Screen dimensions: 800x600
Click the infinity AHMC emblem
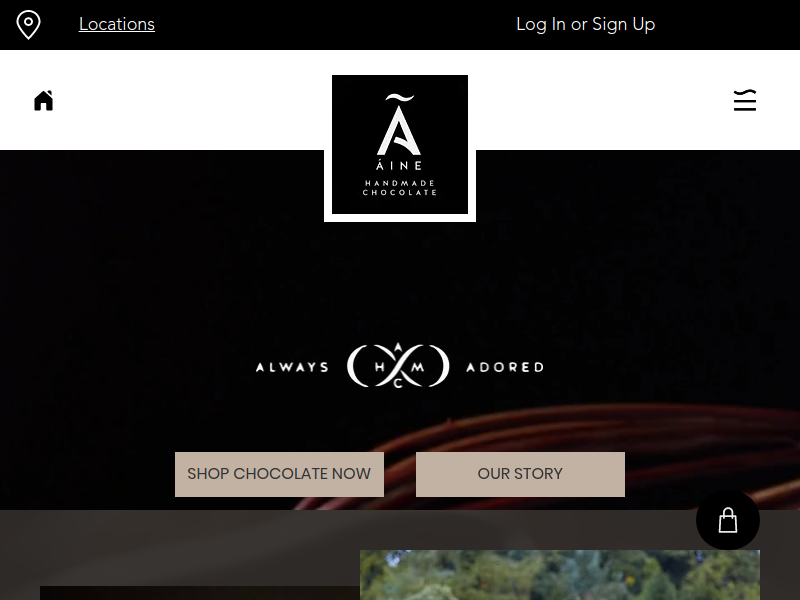coord(398,366)
